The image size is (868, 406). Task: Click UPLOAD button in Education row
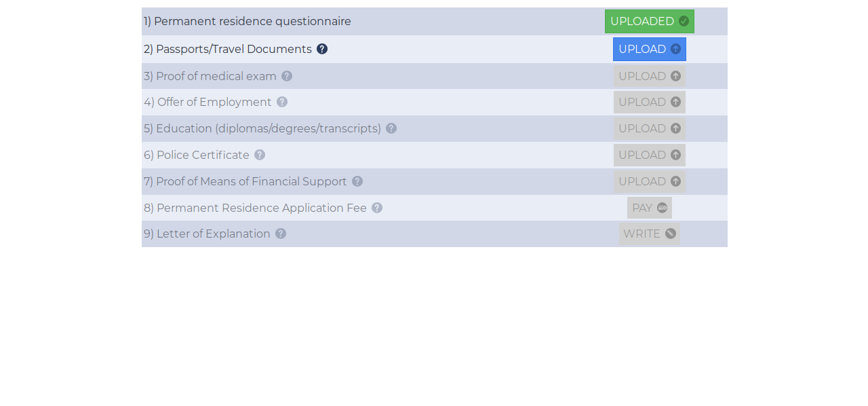coord(650,128)
